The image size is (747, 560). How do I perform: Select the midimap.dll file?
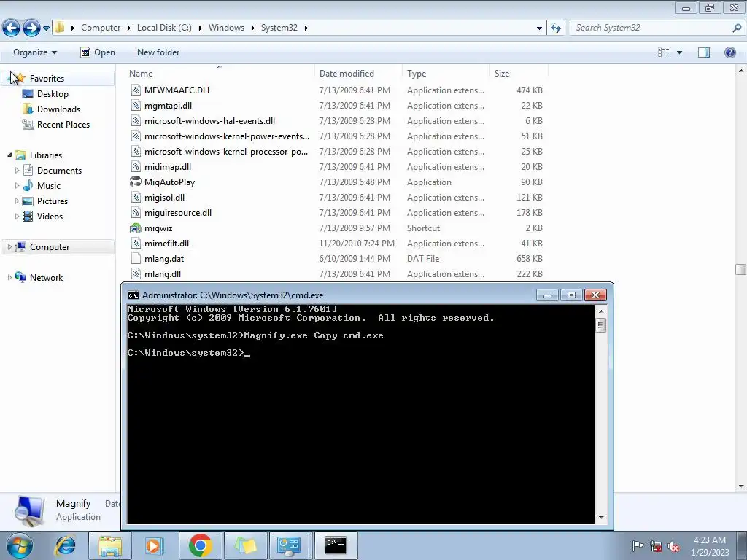pos(168,167)
